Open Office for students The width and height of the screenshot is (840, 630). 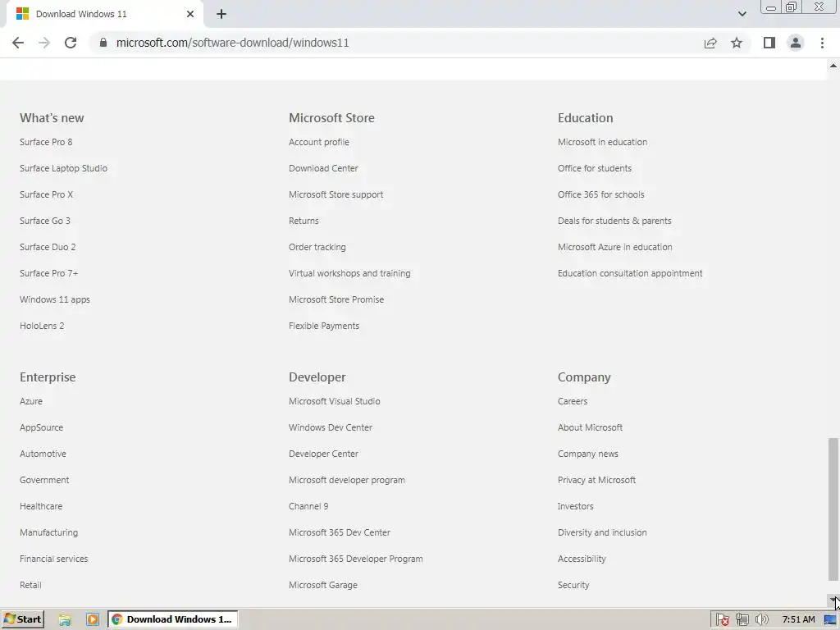coord(595,168)
